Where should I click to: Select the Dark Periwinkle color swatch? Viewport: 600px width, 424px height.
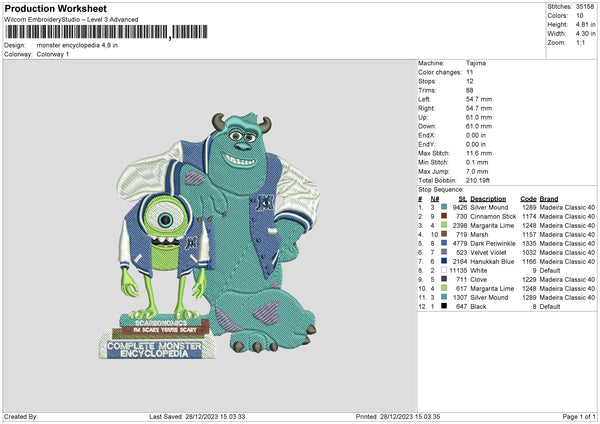pos(444,243)
